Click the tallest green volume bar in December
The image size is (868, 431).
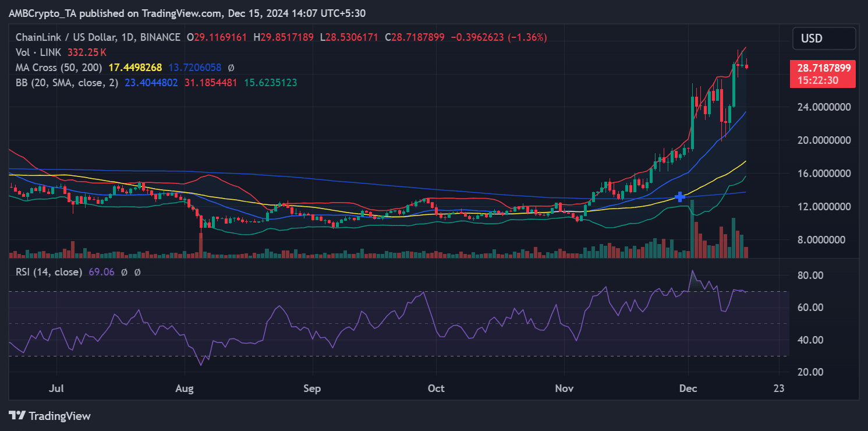[x=692, y=229]
